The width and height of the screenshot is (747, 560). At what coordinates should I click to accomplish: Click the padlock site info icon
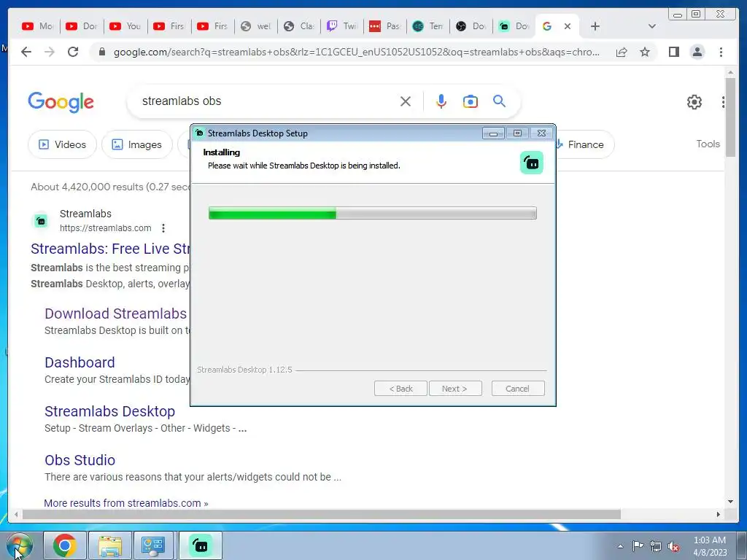[x=101, y=52]
